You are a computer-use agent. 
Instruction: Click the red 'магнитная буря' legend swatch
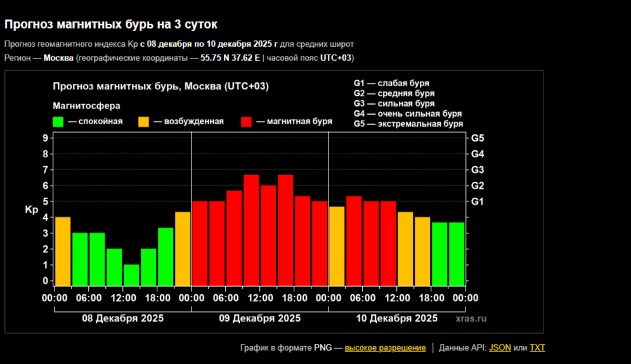(246, 122)
